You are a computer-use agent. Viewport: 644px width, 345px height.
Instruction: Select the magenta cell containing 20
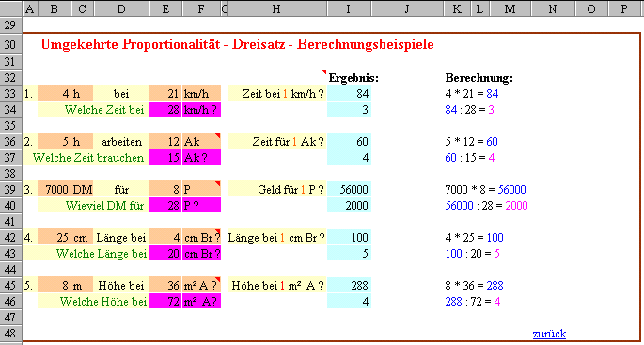pos(165,254)
